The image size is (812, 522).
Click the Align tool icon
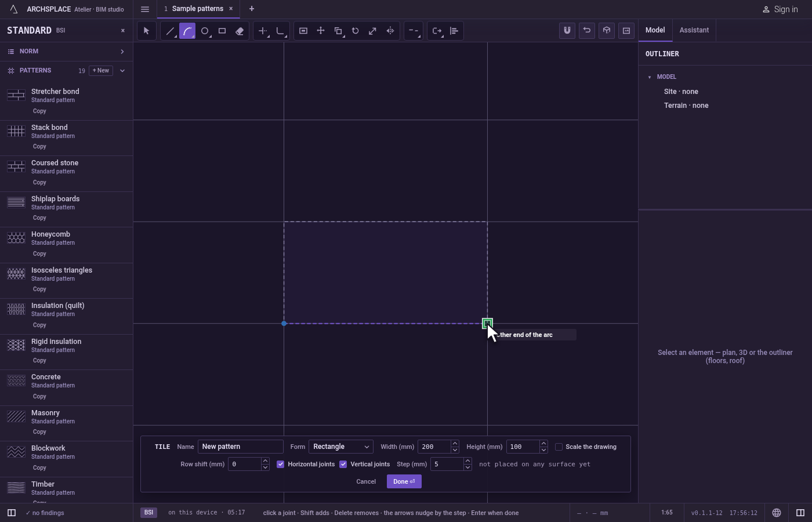454,31
